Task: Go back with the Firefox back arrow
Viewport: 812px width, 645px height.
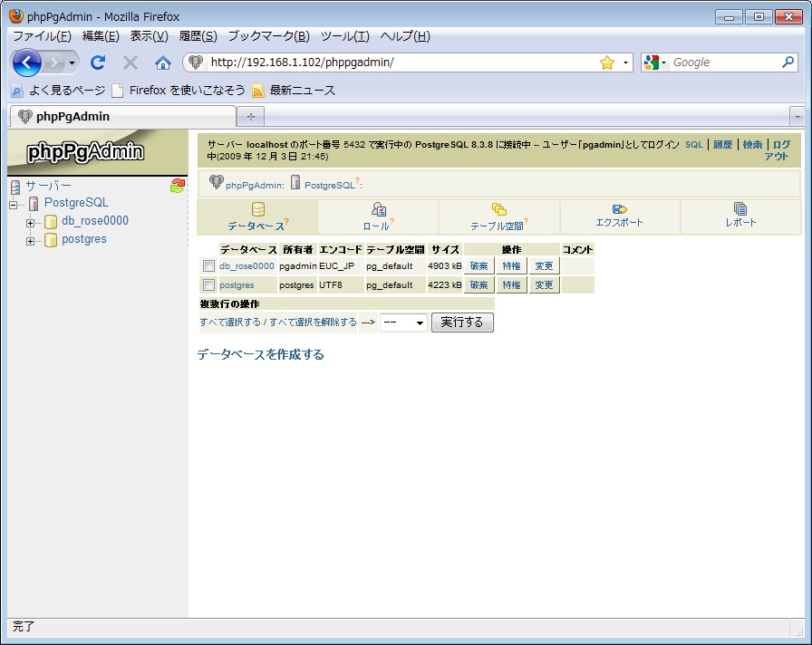Action: [x=26, y=63]
